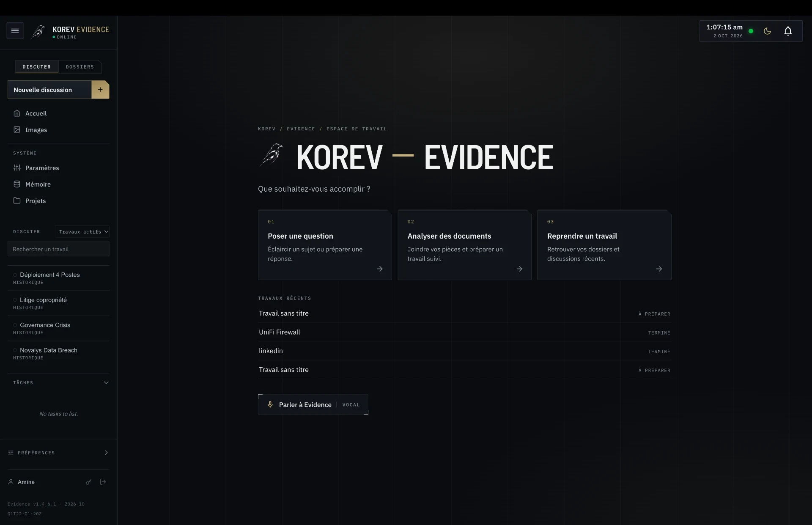Open the linkedin recent work
Viewport: 812px width, 525px height.
pos(464,351)
